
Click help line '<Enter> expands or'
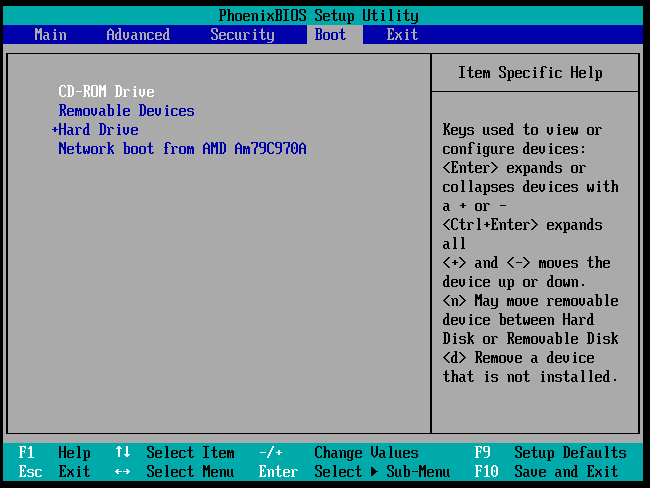(514, 168)
